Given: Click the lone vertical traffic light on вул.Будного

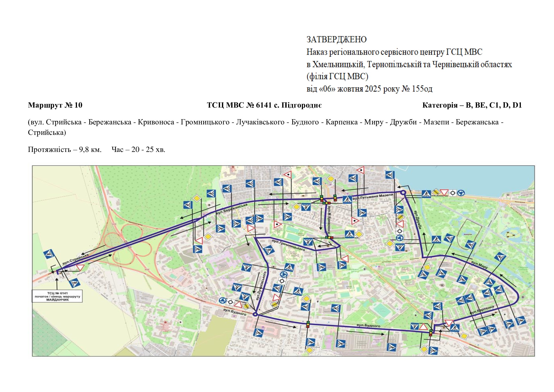Looking at the screenshot, I should (x=308, y=324).
